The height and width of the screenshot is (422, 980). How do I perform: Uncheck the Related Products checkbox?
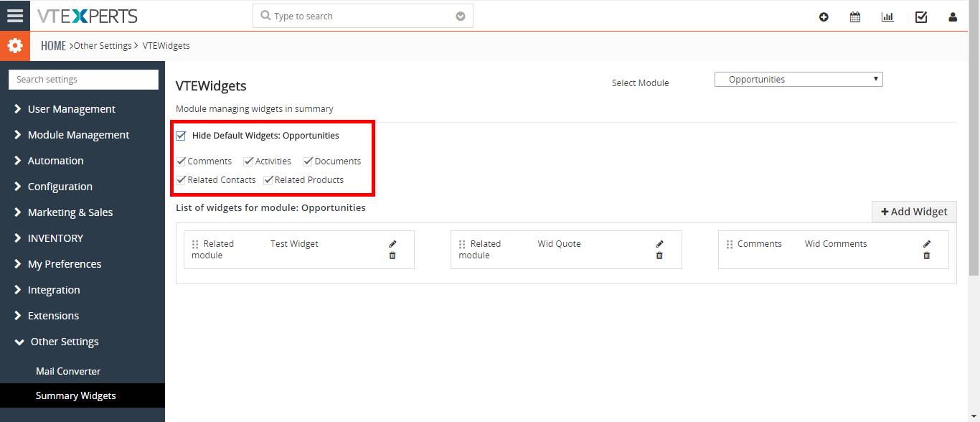[x=268, y=180]
